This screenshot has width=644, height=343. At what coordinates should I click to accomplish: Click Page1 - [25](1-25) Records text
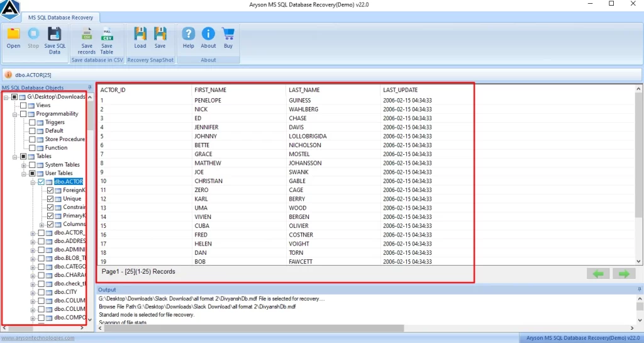pos(138,271)
